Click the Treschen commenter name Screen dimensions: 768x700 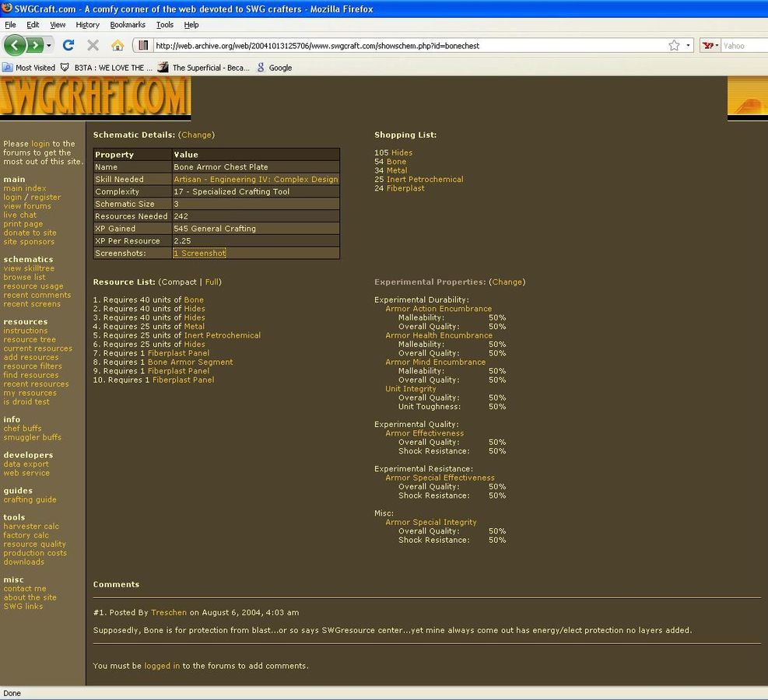click(169, 613)
